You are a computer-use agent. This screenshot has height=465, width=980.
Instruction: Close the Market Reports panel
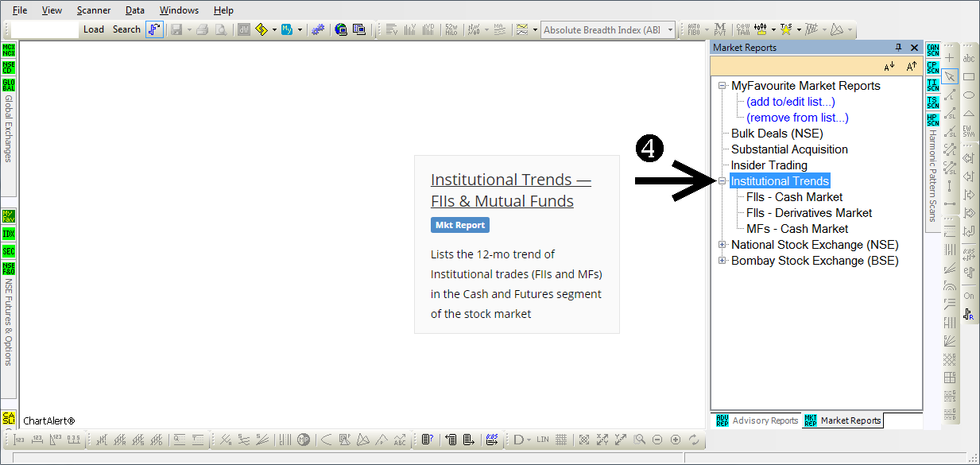[x=914, y=48]
